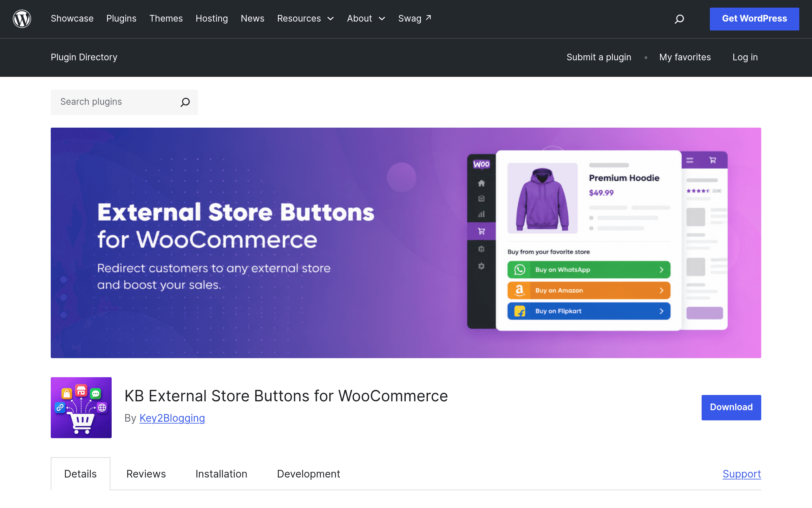Open the Key2Blogging author link

[x=172, y=418]
